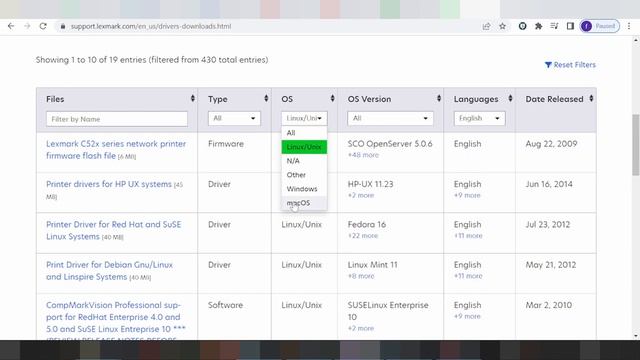Click the padlock site info icon
Image resolution: width=640 pixels, height=360 pixels.
pos(62,26)
